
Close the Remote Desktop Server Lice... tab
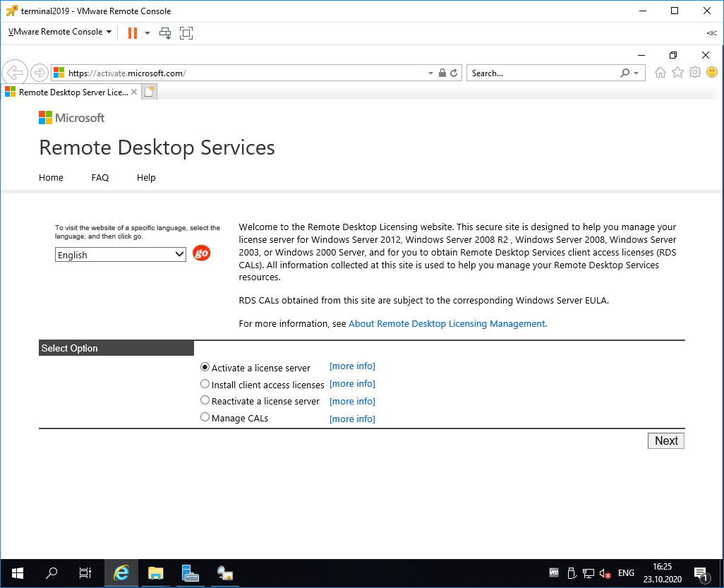point(134,92)
